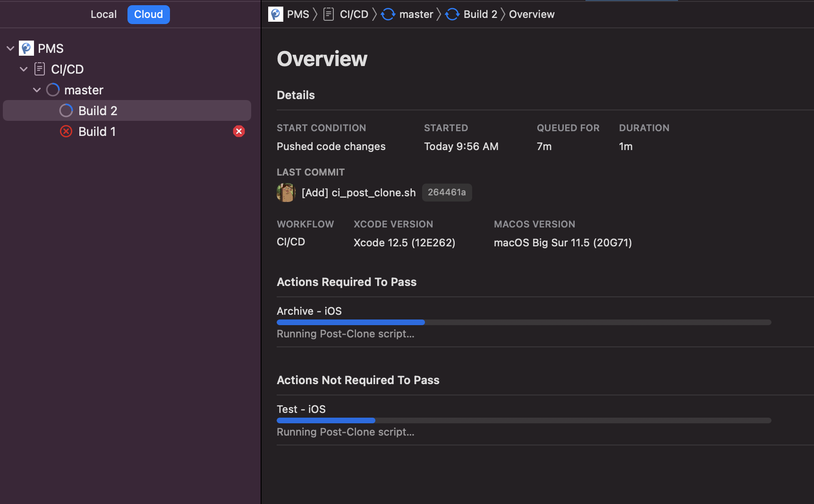Click the Archive - iOS progress bar
Image resolution: width=814 pixels, height=504 pixels.
pos(524,322)
